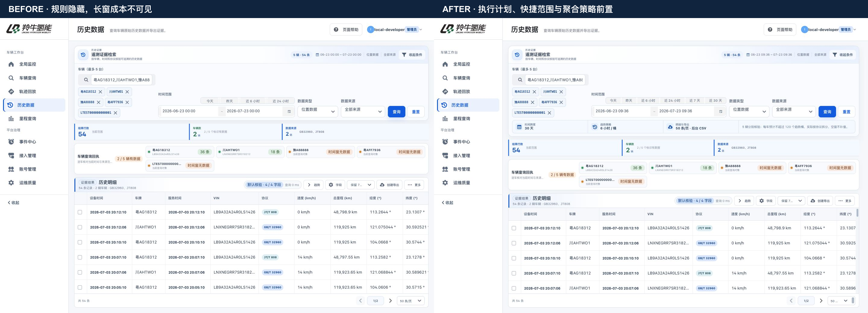Remove LTEST000000000001 tag in BEFORE panel
Screen dimensions: 868x313
[x=115, y=113]
